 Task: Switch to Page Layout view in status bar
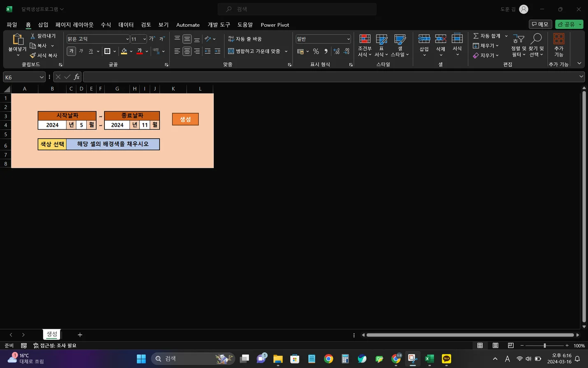(x=495, y=346)
